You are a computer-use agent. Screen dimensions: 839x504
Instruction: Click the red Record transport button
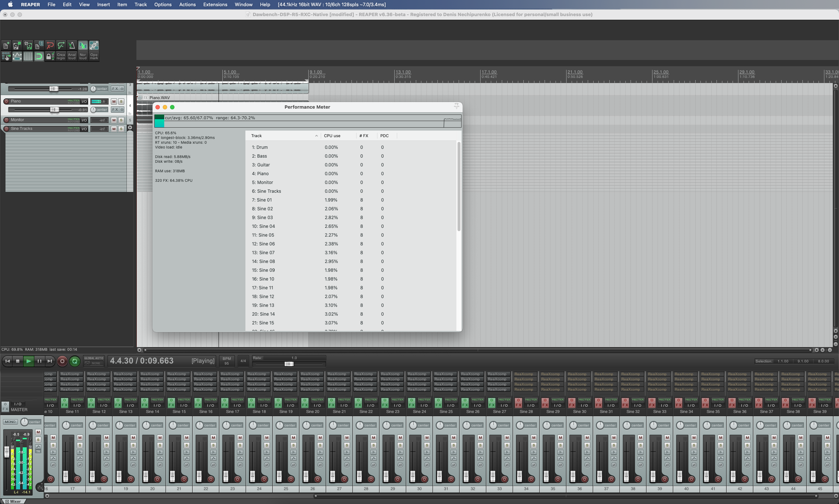coord(62,361)
